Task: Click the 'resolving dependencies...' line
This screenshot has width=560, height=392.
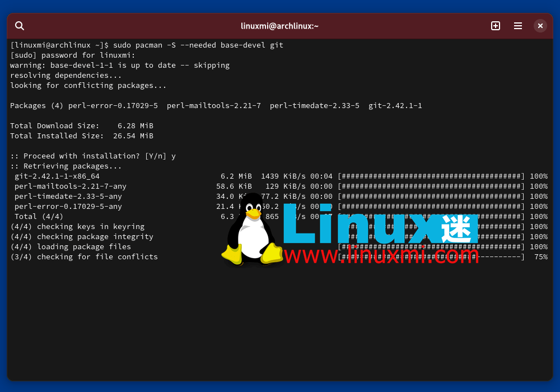Action: tap(66, 76)
